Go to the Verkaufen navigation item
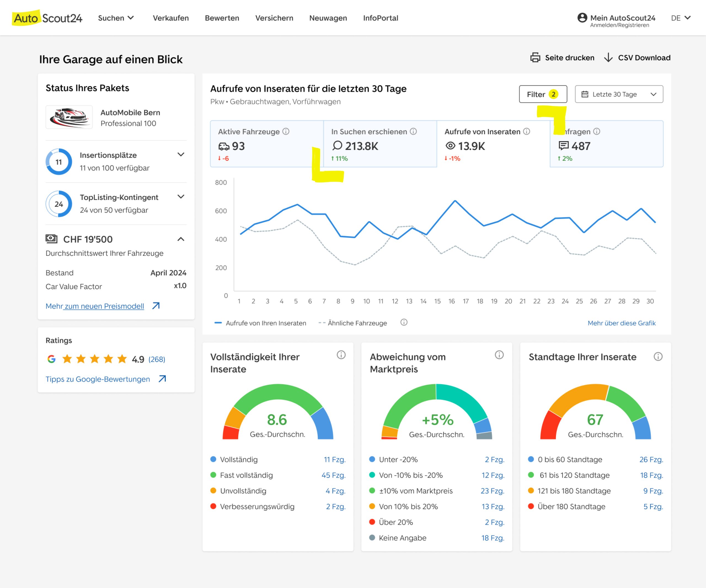The image size is (706, 588). (x=170, y=18)
